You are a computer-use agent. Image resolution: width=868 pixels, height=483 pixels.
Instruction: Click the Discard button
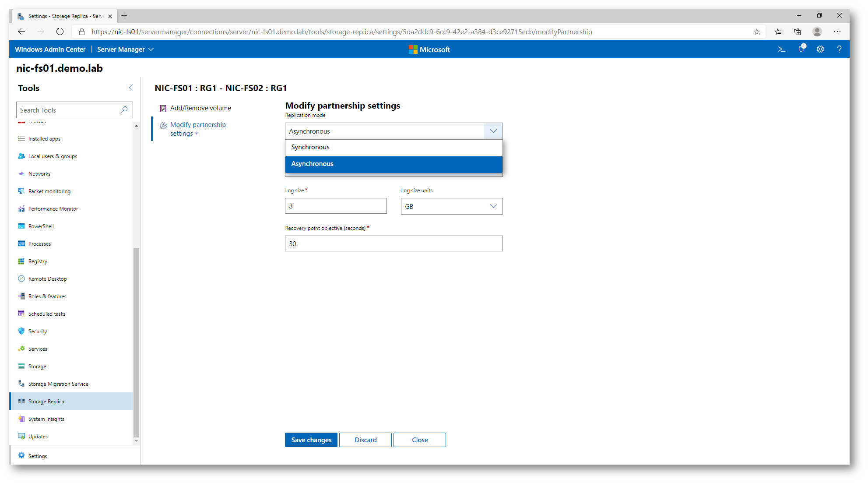coord(365,440)
